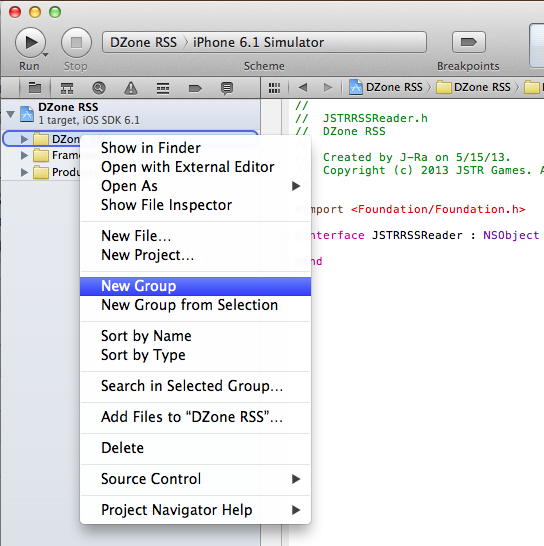Click DZone RSS folder in jump bar

tap(474, 87)
